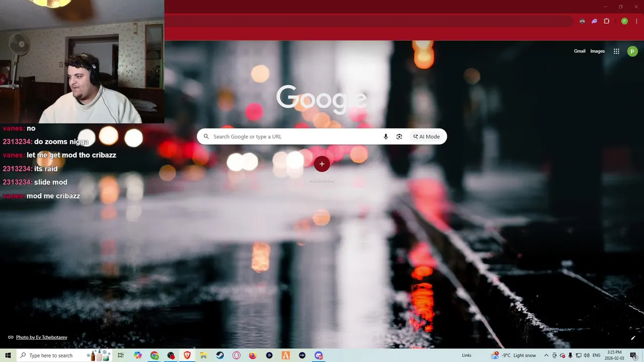Viewport: 644px width, 362px height.
Task: Click the Links toolbar on taskbar
Action: (x=466, y=355)
